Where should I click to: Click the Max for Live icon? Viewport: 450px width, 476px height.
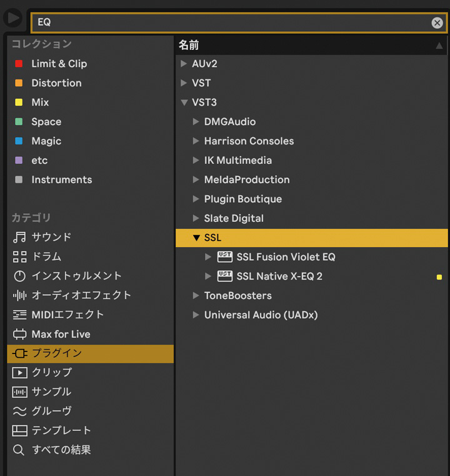tap(19, 334)
